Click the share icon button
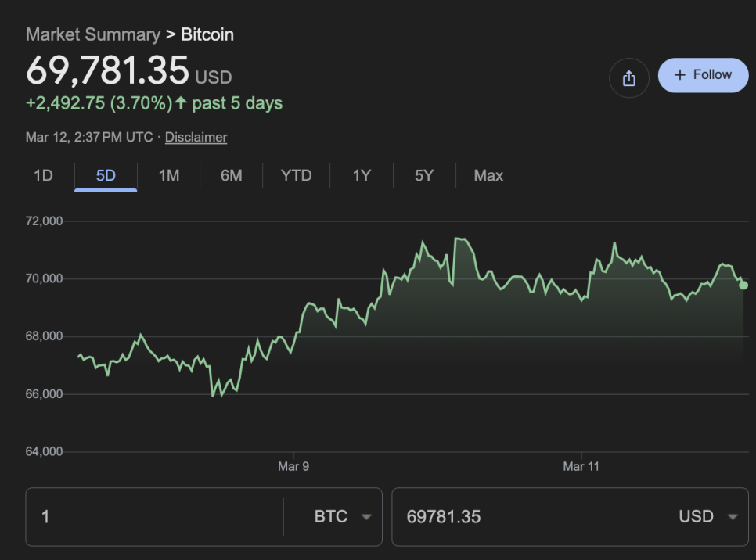The width and height of the screenshot is (756, 560). click(629, 78)
